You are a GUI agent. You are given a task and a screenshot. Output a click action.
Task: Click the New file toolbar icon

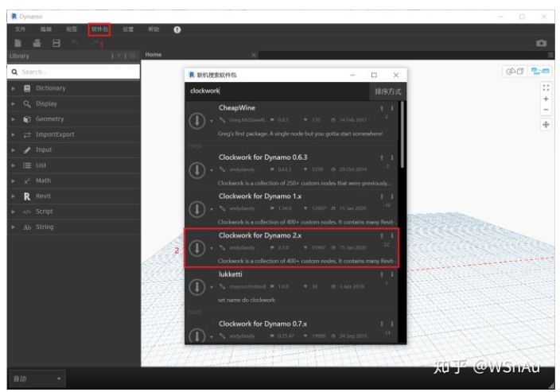pyautogui.click(x=17, y=43)
